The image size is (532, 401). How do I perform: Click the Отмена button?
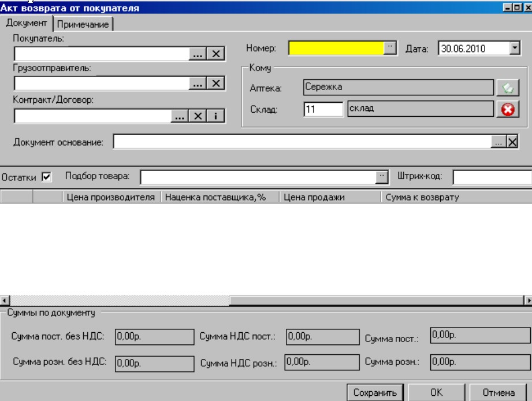[x=498, y=393]
